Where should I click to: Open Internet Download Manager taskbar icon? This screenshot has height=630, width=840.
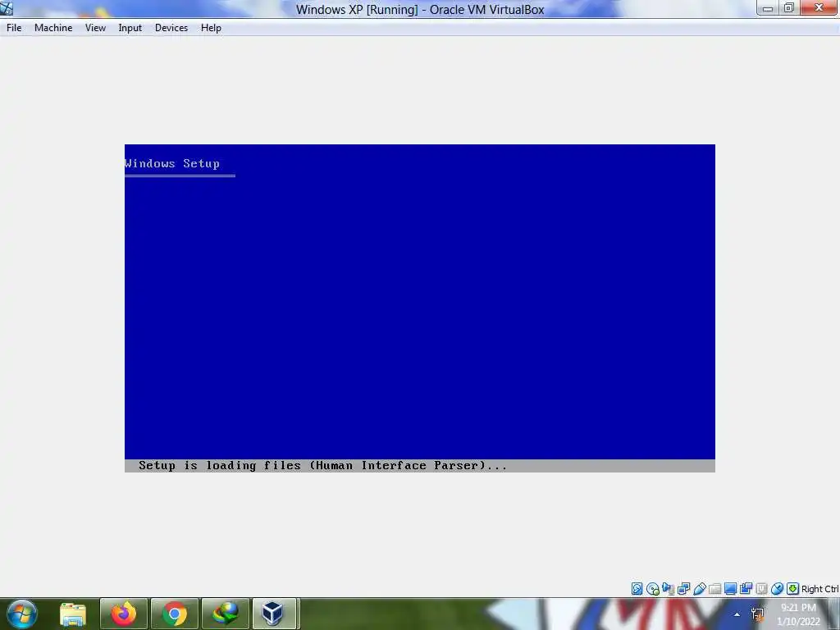point(226,614)
